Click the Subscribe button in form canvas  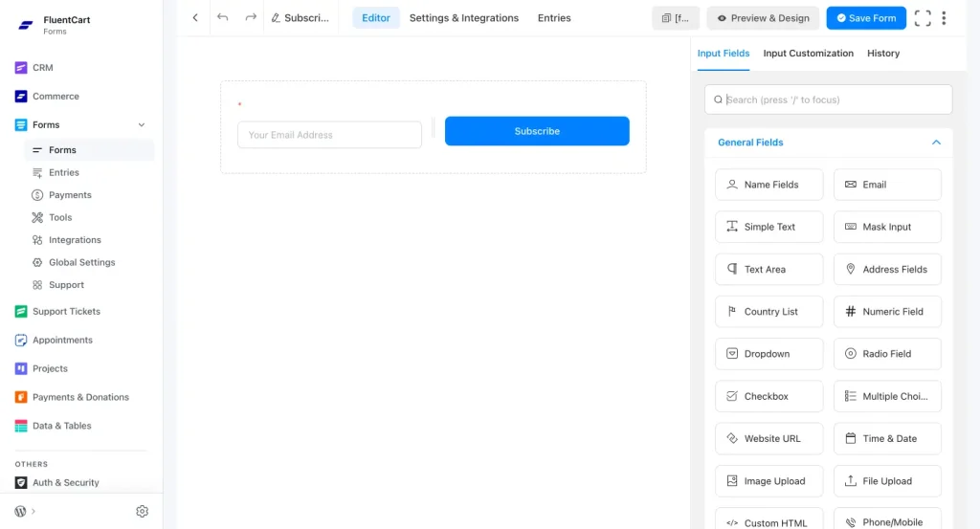(537, 131)
